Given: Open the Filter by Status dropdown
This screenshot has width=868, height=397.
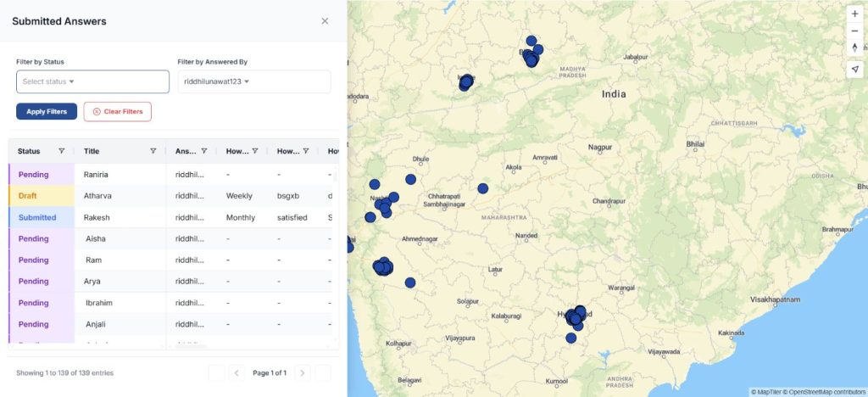Looking at the screenshot, I should coord(92,81).
